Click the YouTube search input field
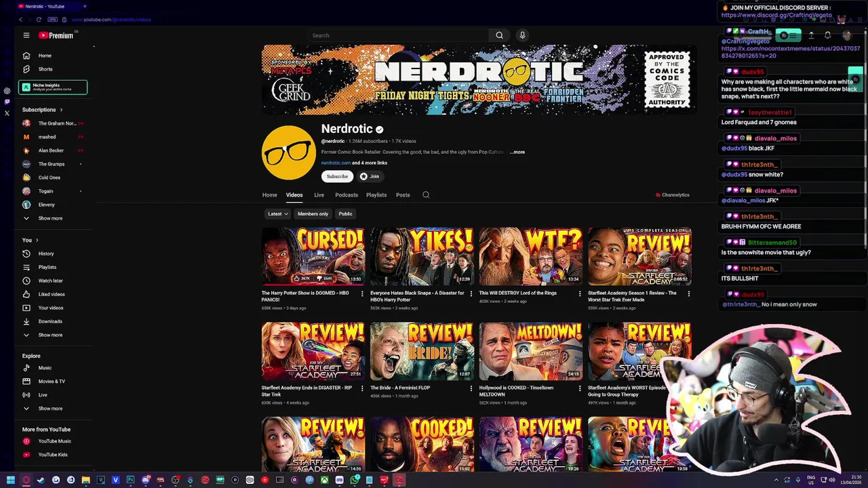Image resolution: width=868 pixels, height=488 pixels. (x=398, y=35)
